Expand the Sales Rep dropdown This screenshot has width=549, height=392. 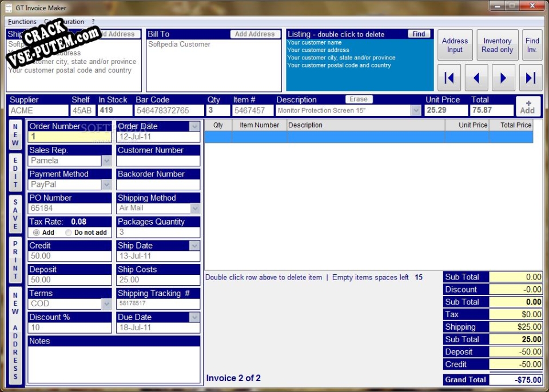106,161
